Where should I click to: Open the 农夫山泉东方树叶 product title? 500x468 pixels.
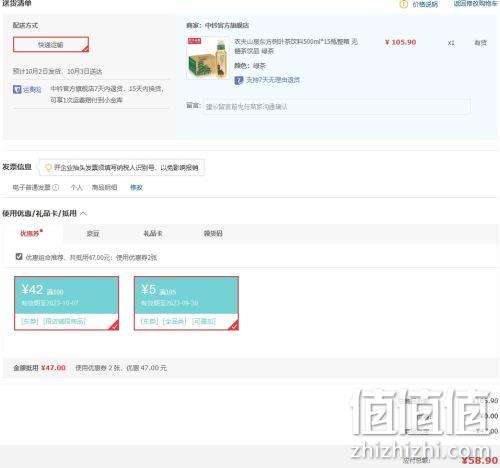click(296, 46)
